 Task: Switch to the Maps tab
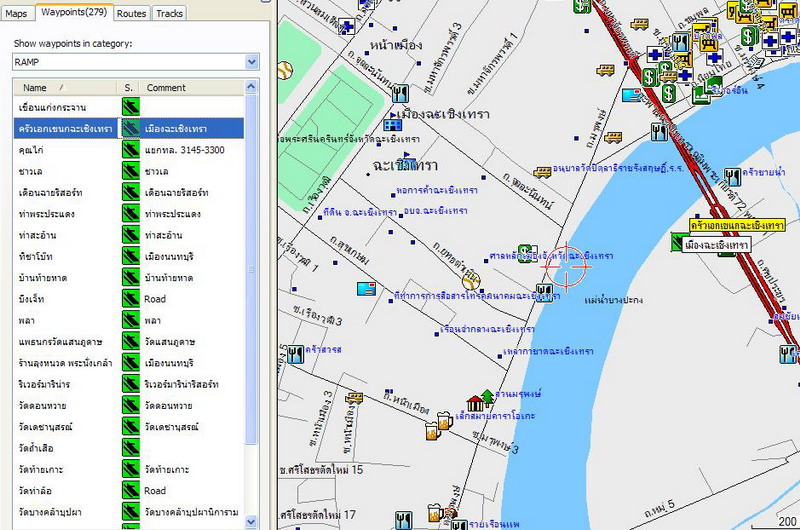[17, 13]
